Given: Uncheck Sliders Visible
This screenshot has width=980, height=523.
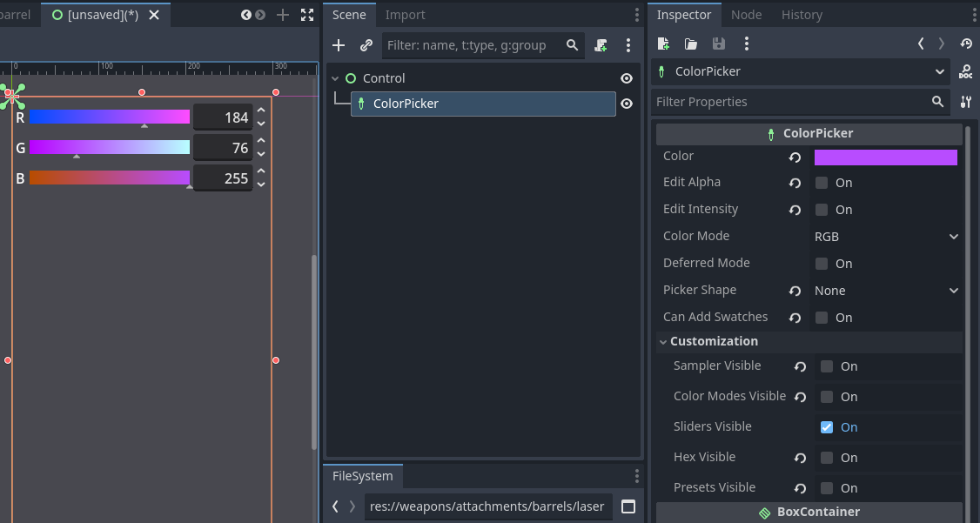Looking at the screenshot, I should 827,427.
